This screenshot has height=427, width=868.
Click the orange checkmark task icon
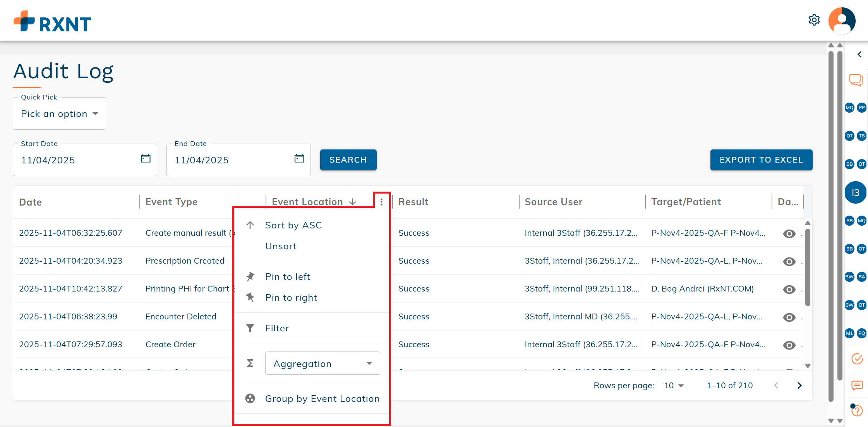tap(857, 358)
